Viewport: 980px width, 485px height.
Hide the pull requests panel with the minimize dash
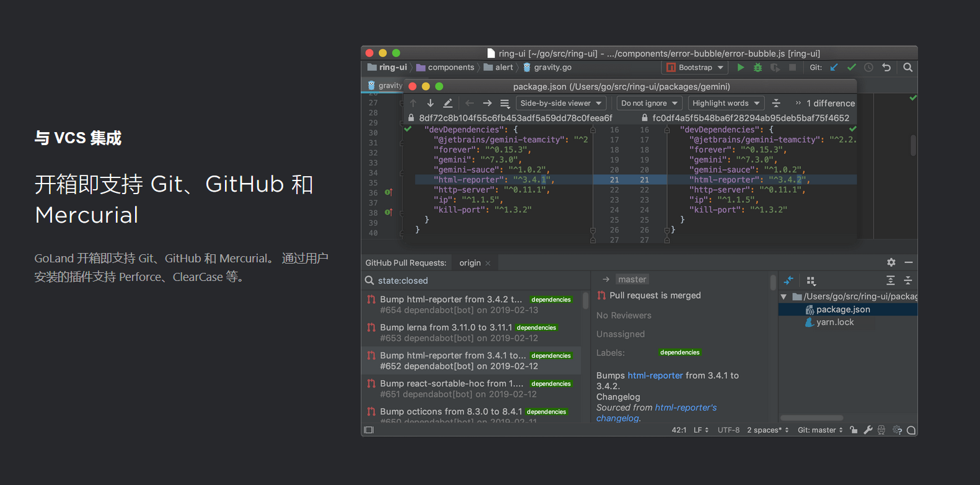pyautogui.click(x=909, y=262)
